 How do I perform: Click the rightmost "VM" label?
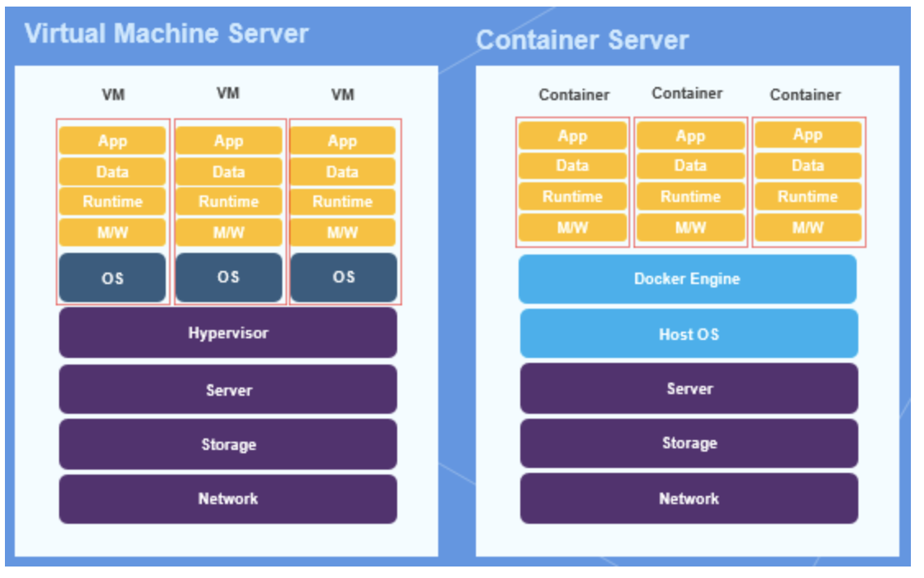(343, 94)
